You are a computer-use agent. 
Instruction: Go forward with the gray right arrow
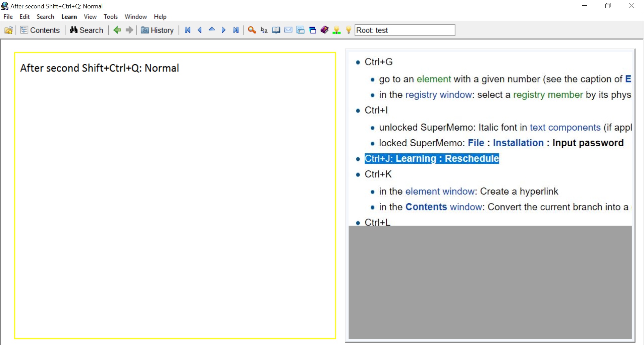(x=129, y=30)
